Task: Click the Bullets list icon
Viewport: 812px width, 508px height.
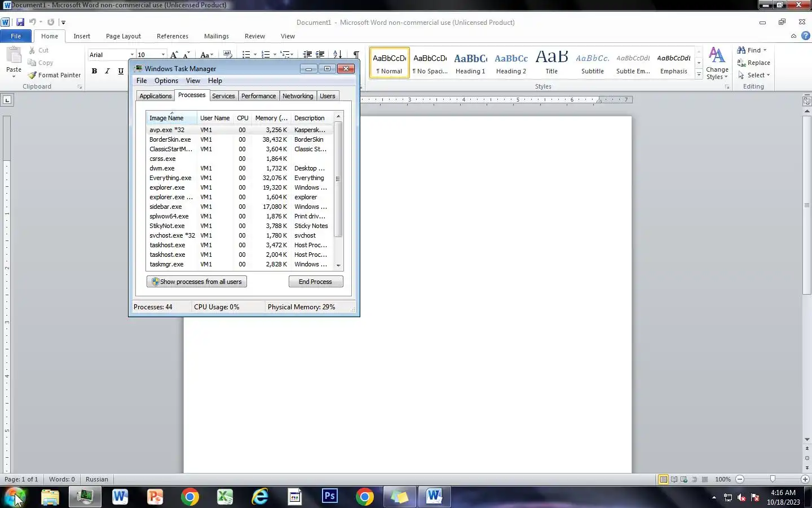Action: [x=246, y=55]
